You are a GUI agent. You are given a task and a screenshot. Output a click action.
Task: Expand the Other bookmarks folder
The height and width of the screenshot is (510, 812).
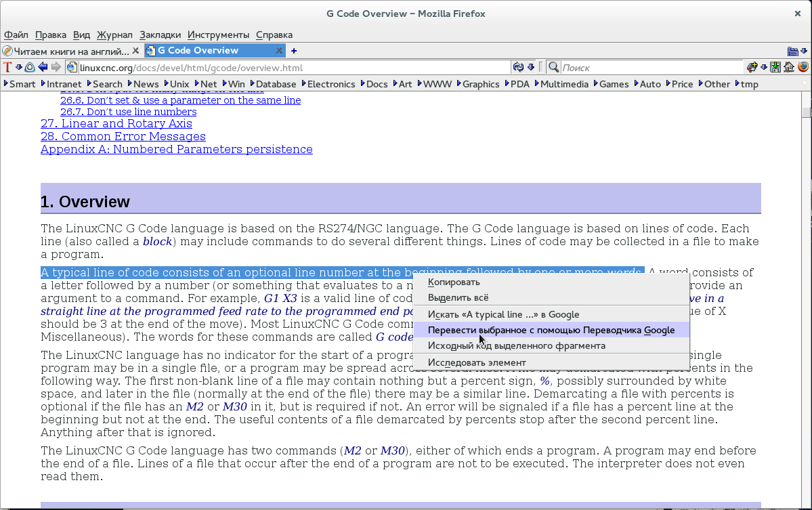[714, 84]
